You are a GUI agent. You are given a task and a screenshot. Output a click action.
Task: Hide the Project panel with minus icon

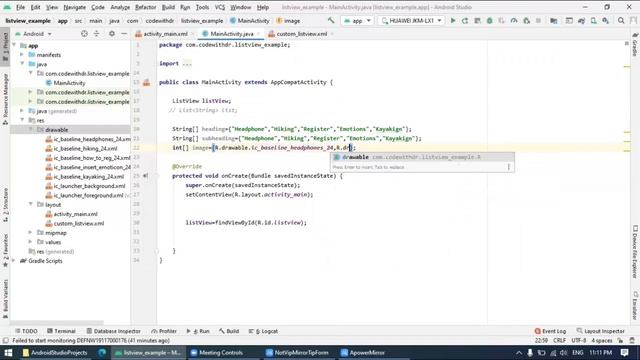(124, 34)
